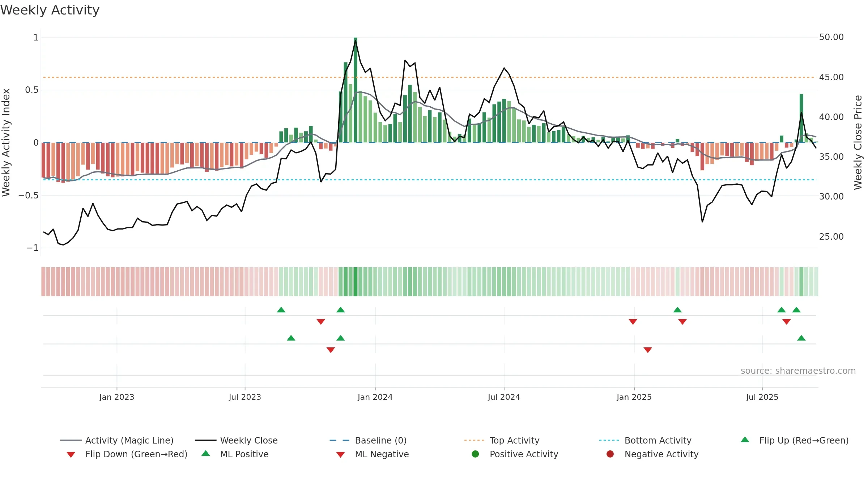Select the Aug 2025 ML Positive triangle marker

click(801, 338)
